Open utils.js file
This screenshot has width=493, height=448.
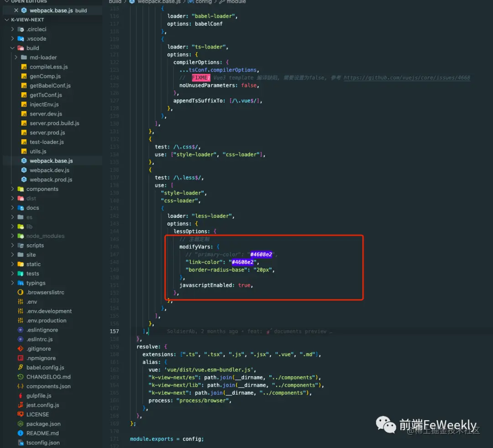click(x=38, y=152)
